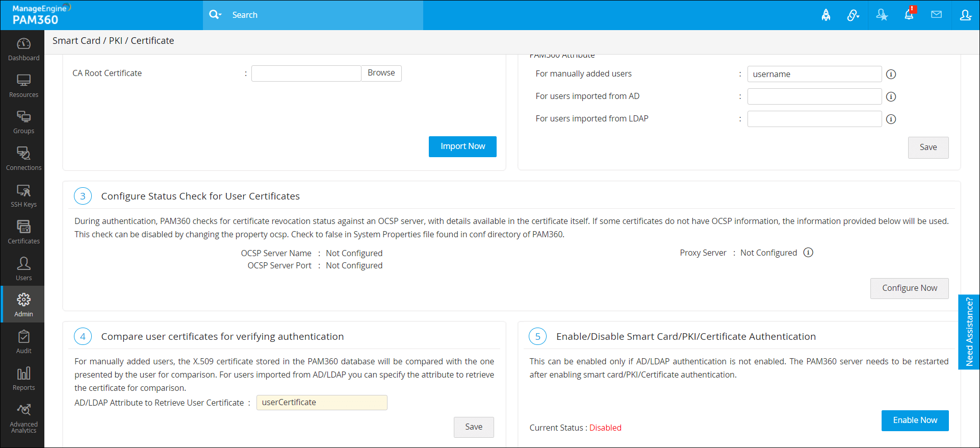Viewport: 980px width, 448px height.
Task: Show info for Proxy Server setting
Action: pyautogui.click(x=808, y=253)
